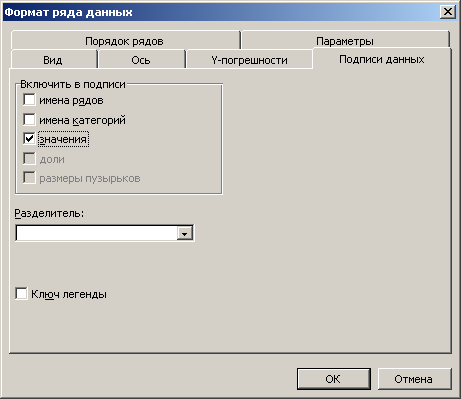Confirm with the OK button
This screenshot has width=461, height=399.
point(333,379)
